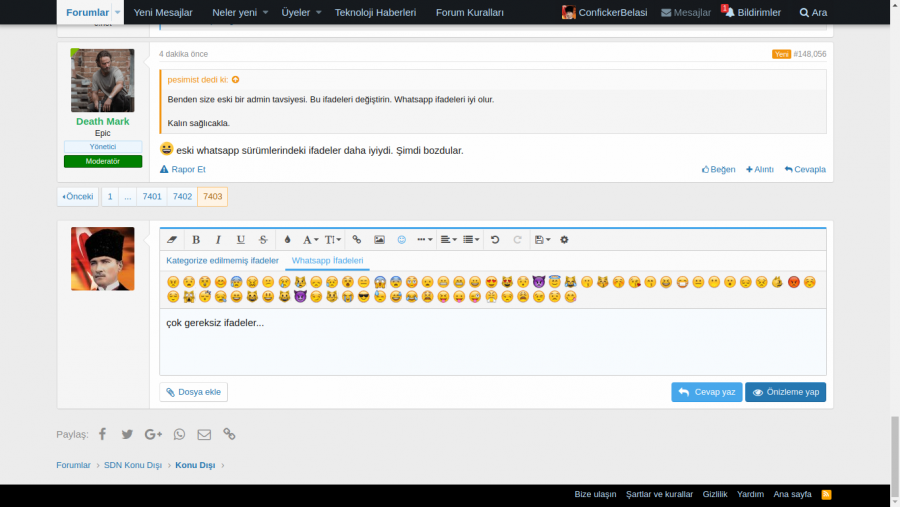Open the text color droplet picker
The height and width of the screenshot is (507, 900).
coord(288,239)
